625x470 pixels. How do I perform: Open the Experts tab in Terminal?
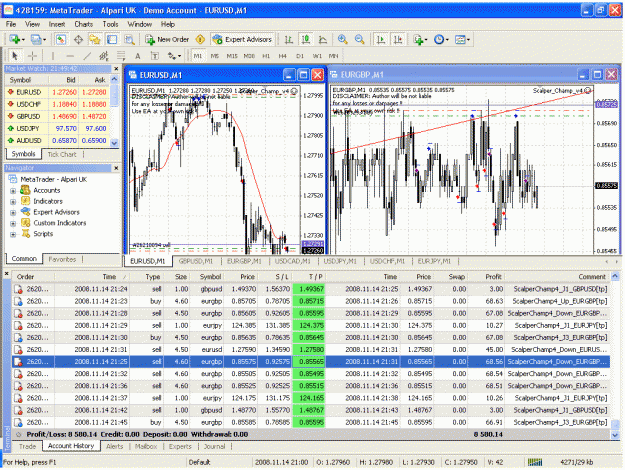[180, 446]
